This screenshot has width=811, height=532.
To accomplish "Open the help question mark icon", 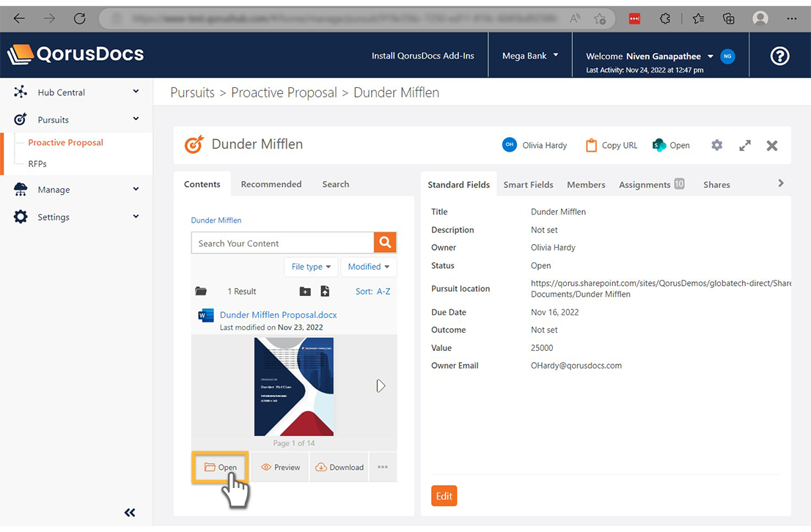I will 779,55.
